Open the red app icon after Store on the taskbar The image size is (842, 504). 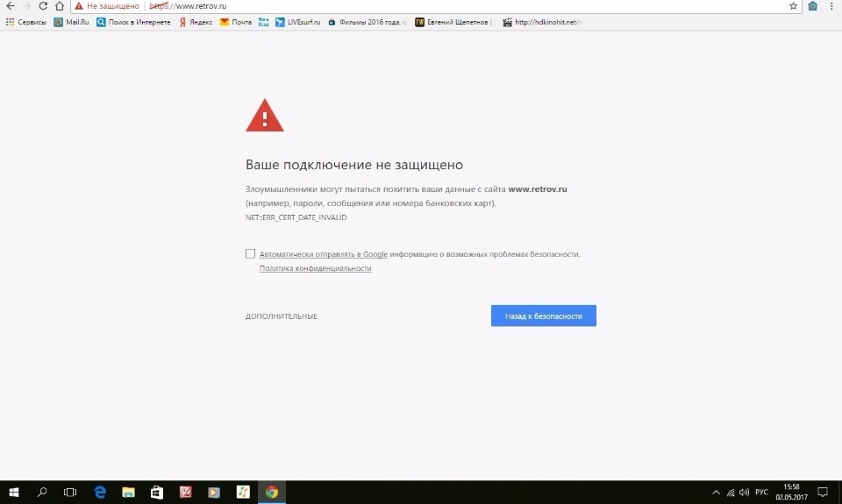coord(186,493)
